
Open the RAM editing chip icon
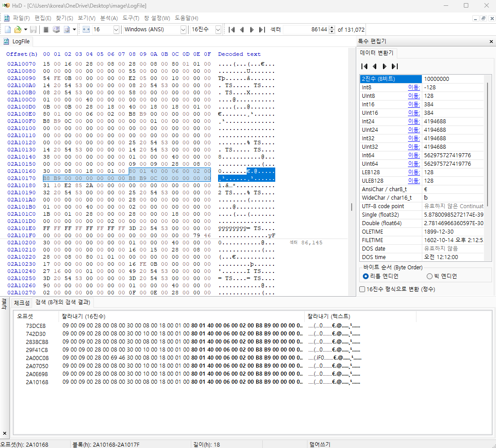coord(46,29)
